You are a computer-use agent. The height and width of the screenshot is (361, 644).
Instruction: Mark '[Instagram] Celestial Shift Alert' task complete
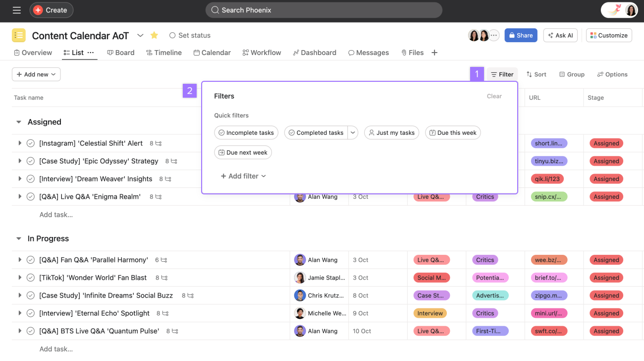pos(31,143)
